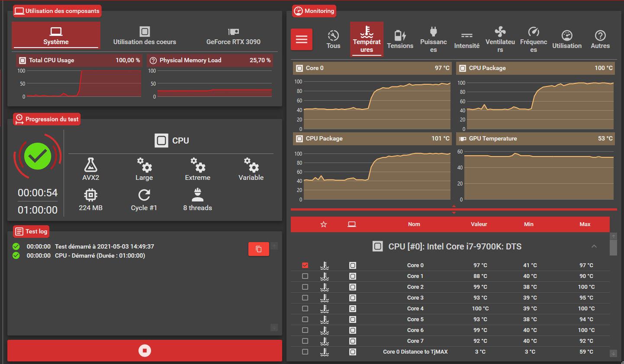Image resolution: width=624 pixels, height=364 pixels.
Task: Collapse the graphs panel with red divider arrow
Action: pyautogui.click(x=454, y=210)
